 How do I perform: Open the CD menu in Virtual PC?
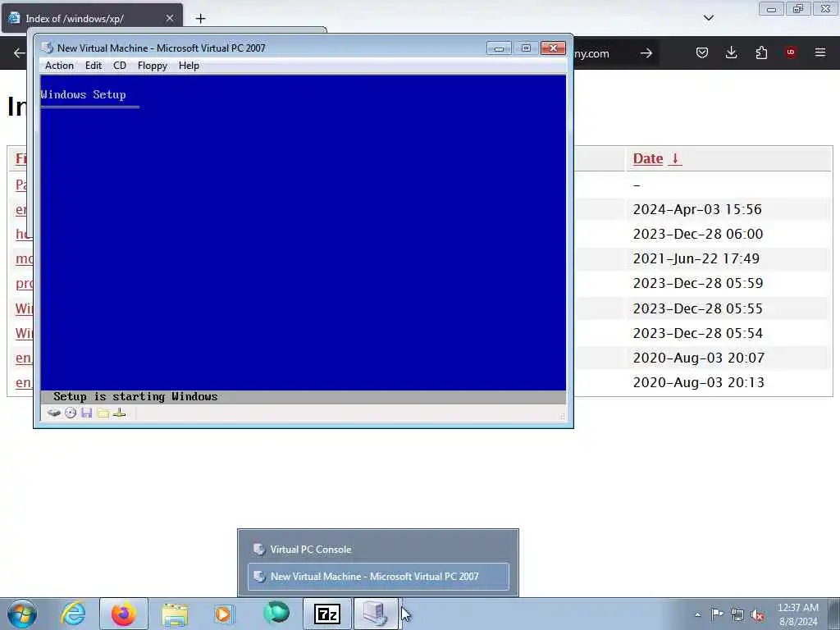click(120, 66)
